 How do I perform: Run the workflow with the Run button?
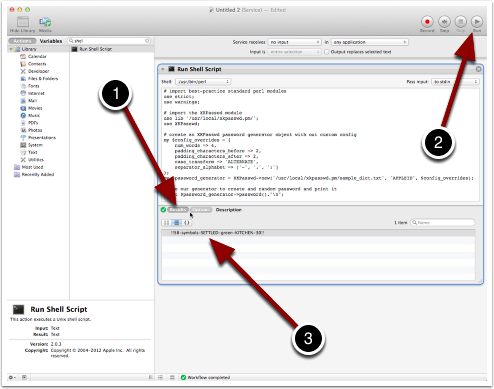tap(477, 22)
